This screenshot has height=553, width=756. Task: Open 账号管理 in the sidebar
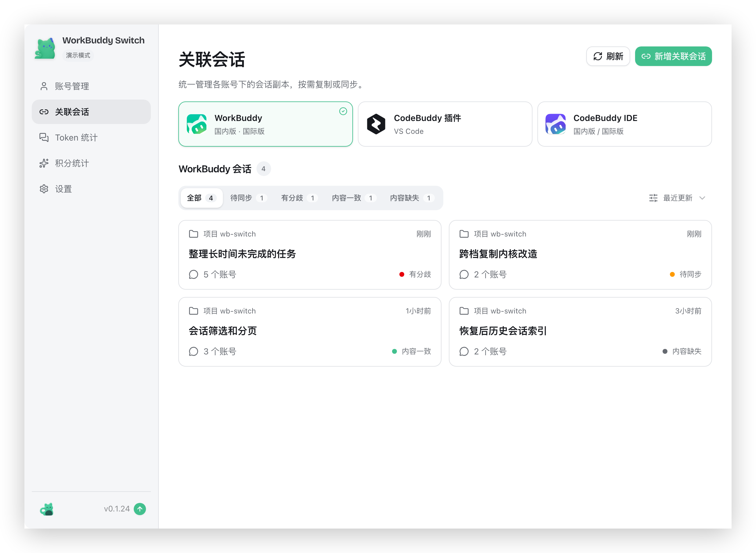tap(91, 86)
